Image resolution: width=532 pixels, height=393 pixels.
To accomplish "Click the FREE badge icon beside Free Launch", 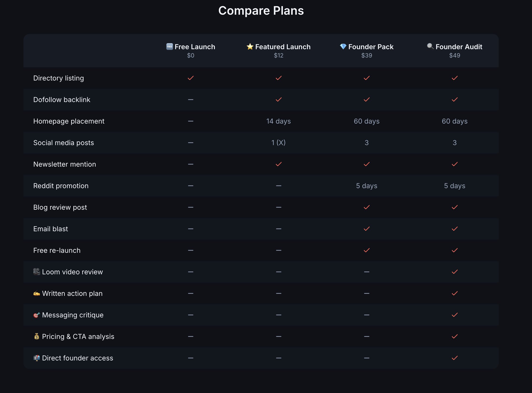I will tap(169, 46).
